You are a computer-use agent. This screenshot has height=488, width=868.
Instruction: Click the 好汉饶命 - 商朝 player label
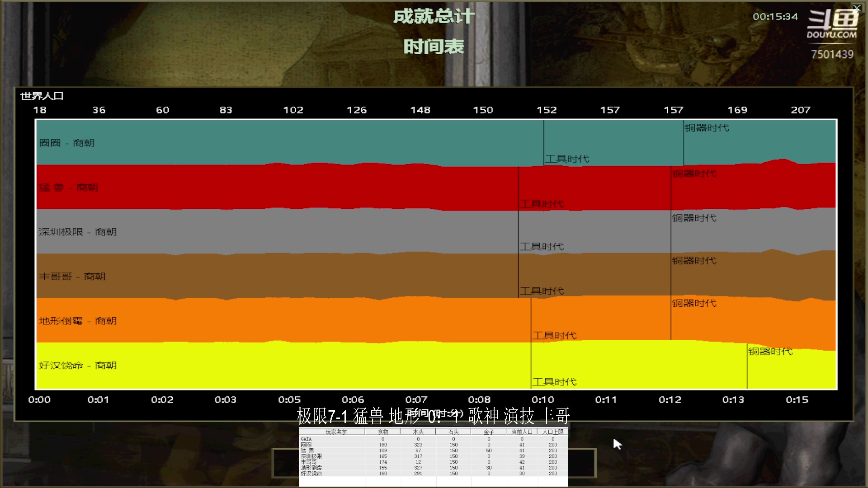(x=78, y=365)
